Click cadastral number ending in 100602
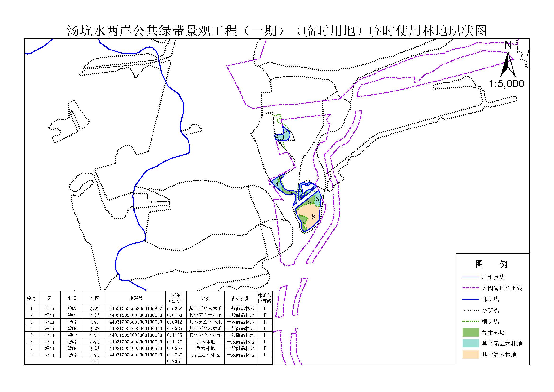The height and width of the screenshot is (392, 554). pyautogui.click(x=135, y=309)
